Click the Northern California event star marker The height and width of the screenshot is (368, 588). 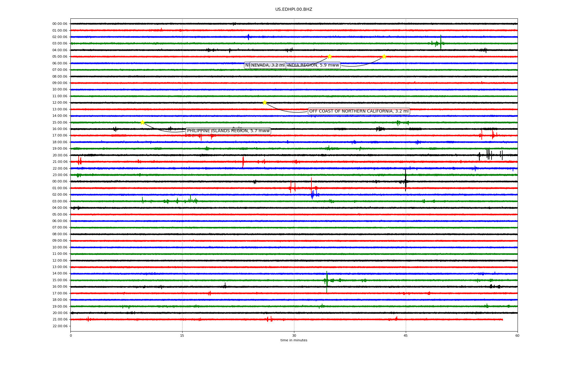(265, 102)
